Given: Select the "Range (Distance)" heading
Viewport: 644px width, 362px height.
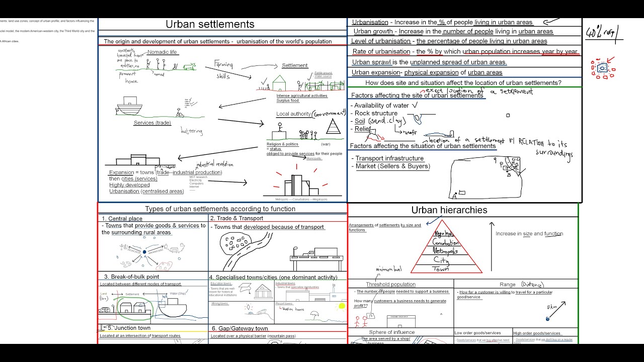Looking at the screenshot, I should (522, 285).
